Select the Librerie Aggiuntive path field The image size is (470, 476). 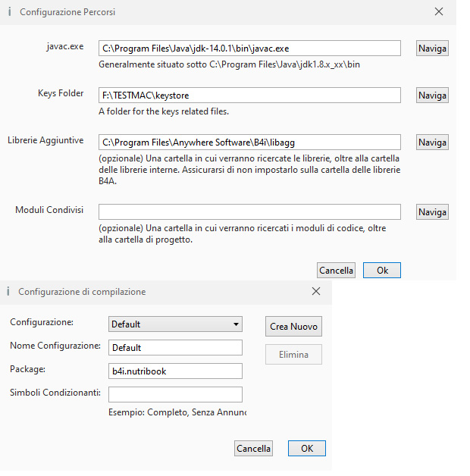coord(249,142)
